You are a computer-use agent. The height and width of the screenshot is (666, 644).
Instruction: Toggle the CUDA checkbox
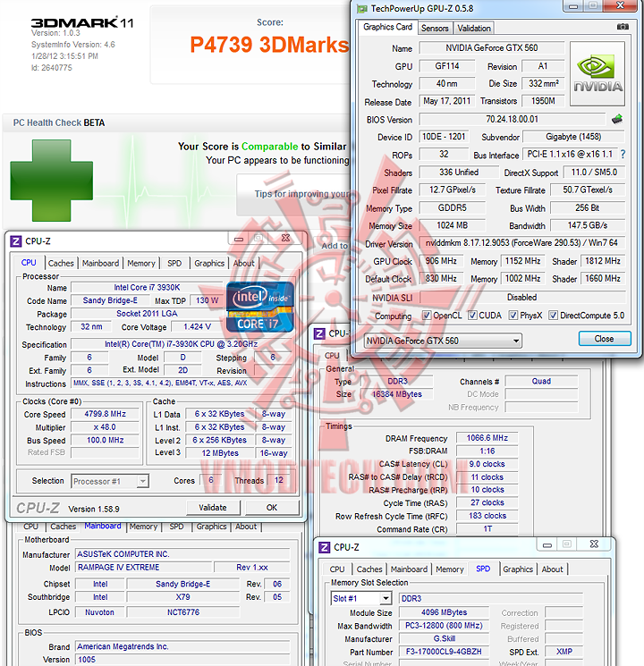472,316
